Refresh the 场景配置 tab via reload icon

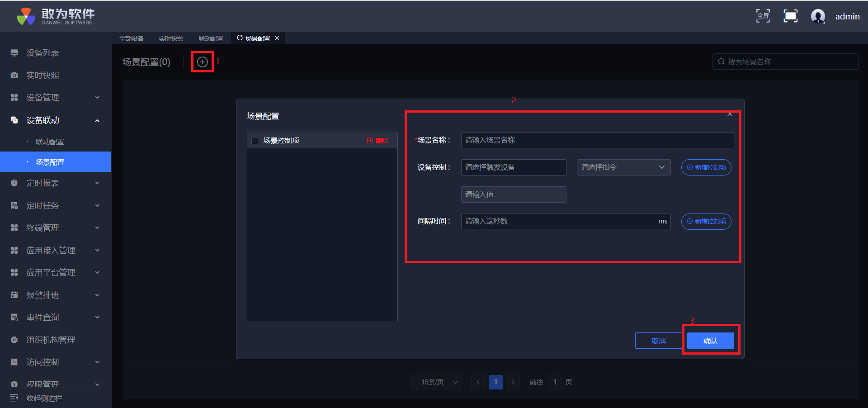(240, 38)
